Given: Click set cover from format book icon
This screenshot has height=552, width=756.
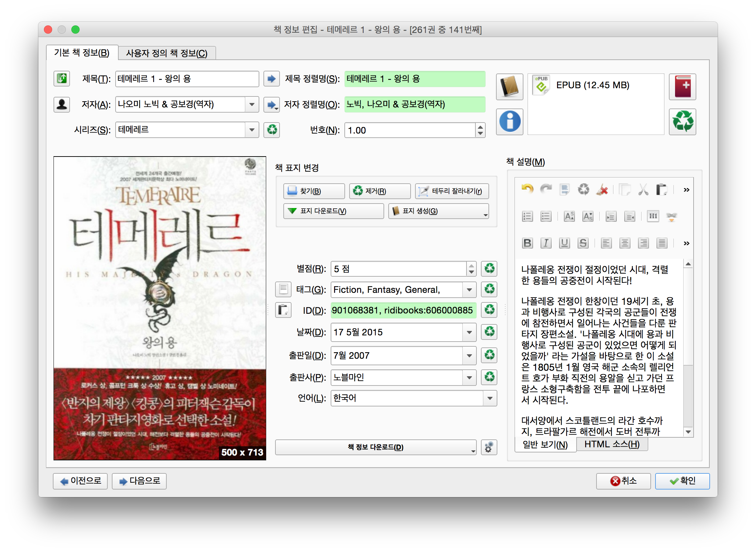Looking at the screenshot, I should [509, 87].
